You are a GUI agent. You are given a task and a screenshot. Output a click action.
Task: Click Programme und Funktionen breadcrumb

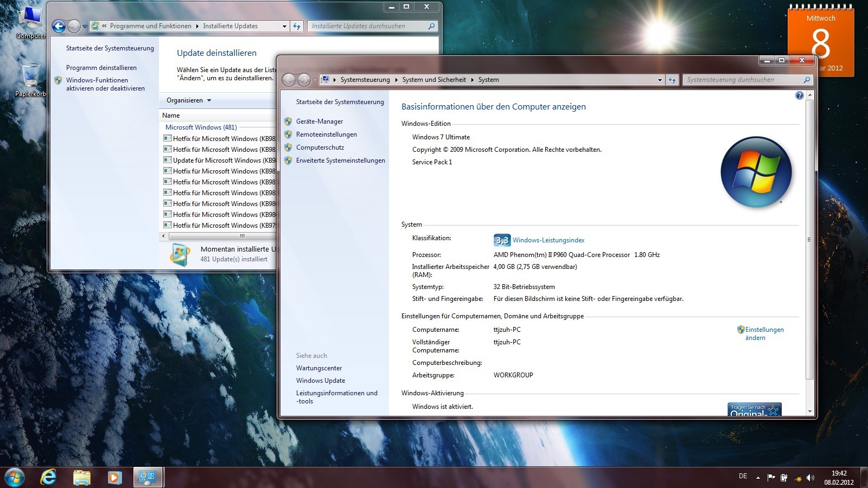[151, 26]
